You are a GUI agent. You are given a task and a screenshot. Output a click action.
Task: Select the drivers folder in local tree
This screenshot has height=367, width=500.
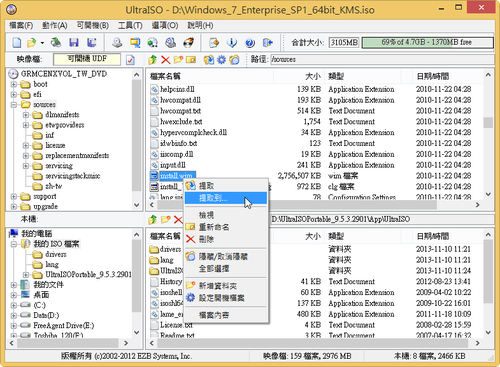pyautogui.click(x=56, y=254)
